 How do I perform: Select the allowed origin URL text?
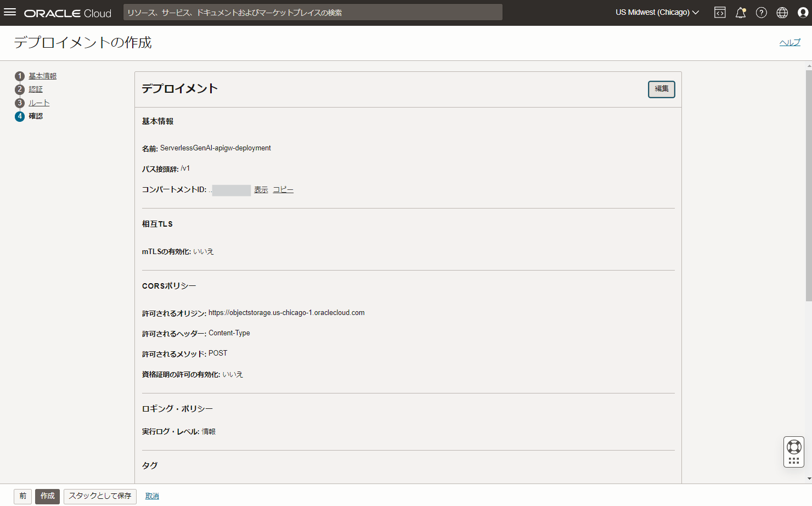click(x=286, y=313)
